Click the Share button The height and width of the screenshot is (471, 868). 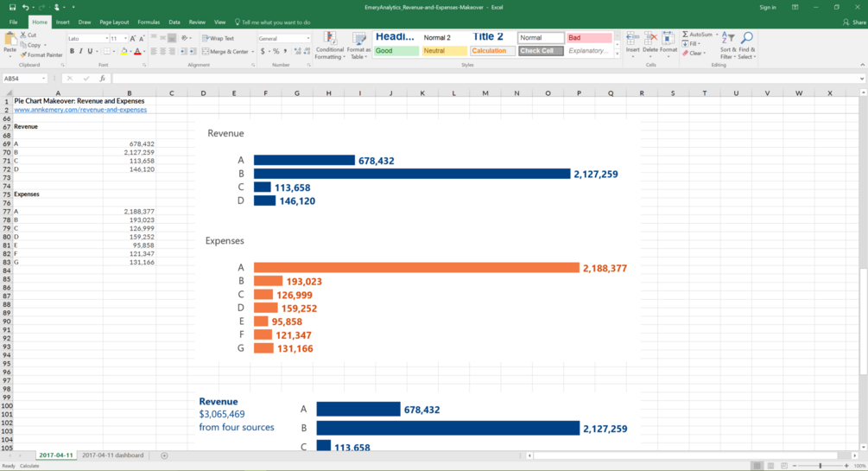[854, 22]
